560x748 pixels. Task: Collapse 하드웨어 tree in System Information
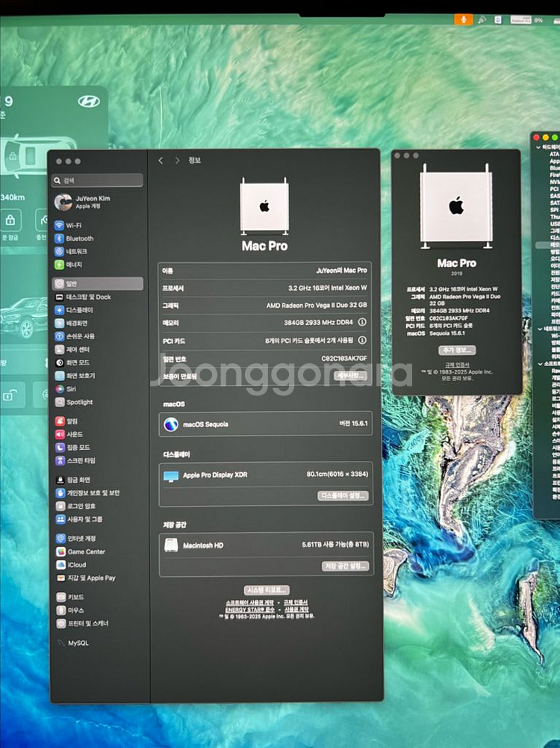538,147
